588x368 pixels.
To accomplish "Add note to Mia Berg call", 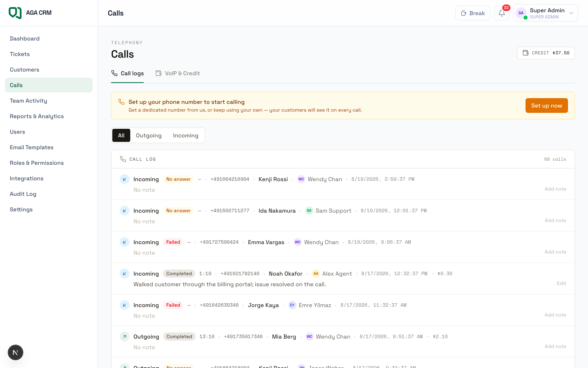I will click(555, 346).
